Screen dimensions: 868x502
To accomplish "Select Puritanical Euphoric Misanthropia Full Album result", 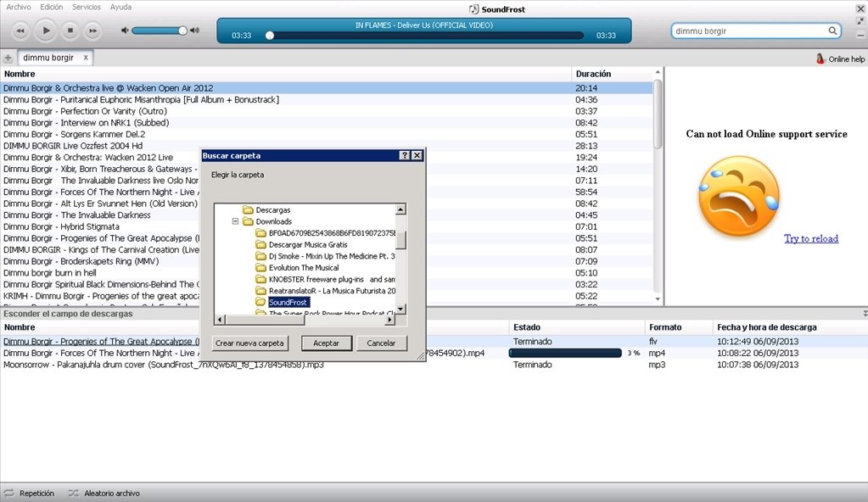I will coord(327,99).
